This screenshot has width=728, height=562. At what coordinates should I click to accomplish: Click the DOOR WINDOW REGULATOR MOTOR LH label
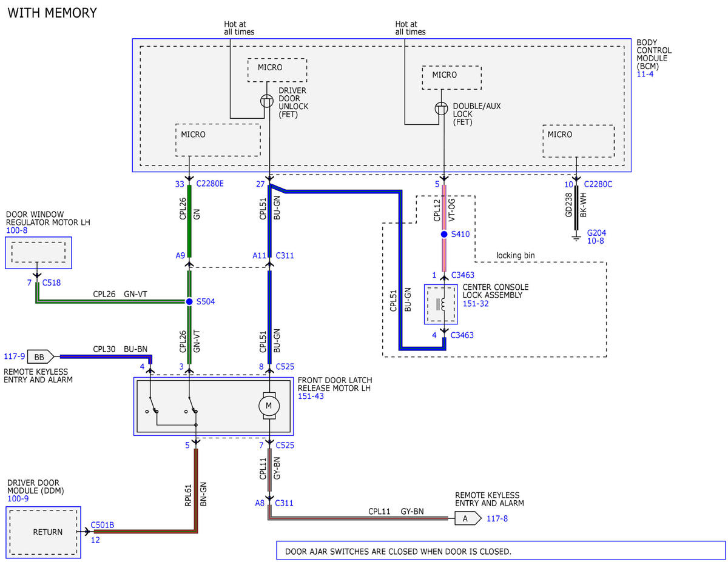coord(48,218)
